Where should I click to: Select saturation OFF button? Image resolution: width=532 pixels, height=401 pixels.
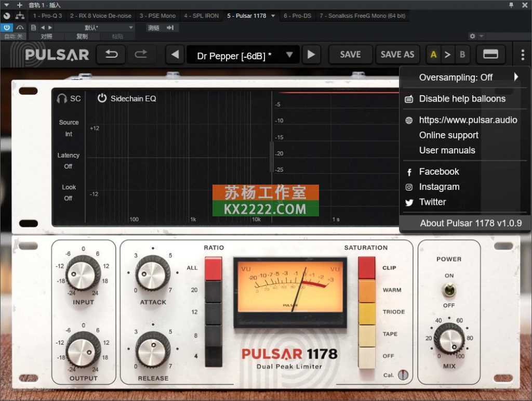[x=367, y=357]
